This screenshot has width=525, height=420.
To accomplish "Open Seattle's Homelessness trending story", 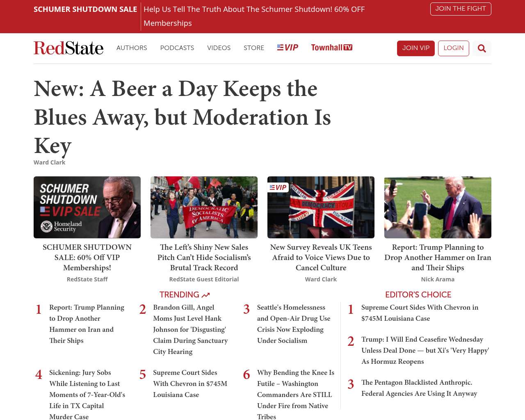I will click(294, 324).
